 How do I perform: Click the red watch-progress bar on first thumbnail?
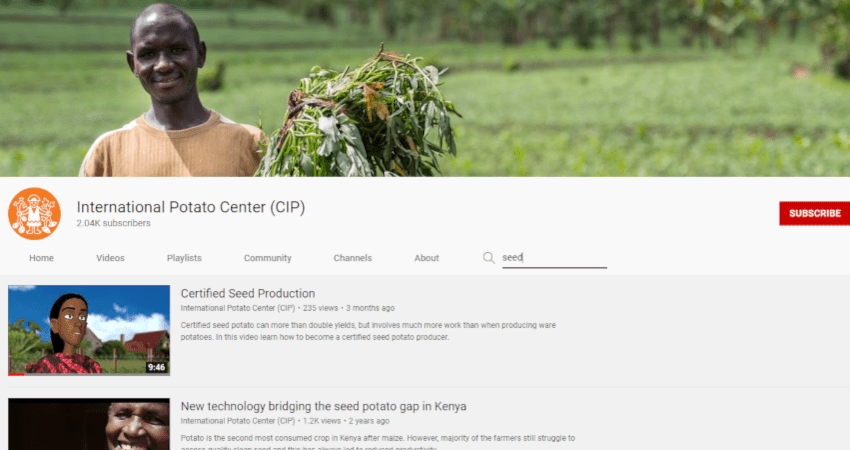[x=16, y=374]
